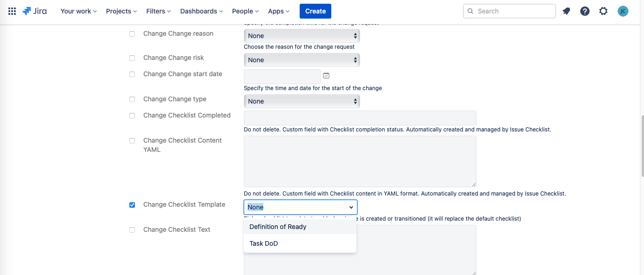Image resolution: width=644 pixels, height=275 pixels.
Task: Open the app switcher grid icon
Action: click(12, 11)
